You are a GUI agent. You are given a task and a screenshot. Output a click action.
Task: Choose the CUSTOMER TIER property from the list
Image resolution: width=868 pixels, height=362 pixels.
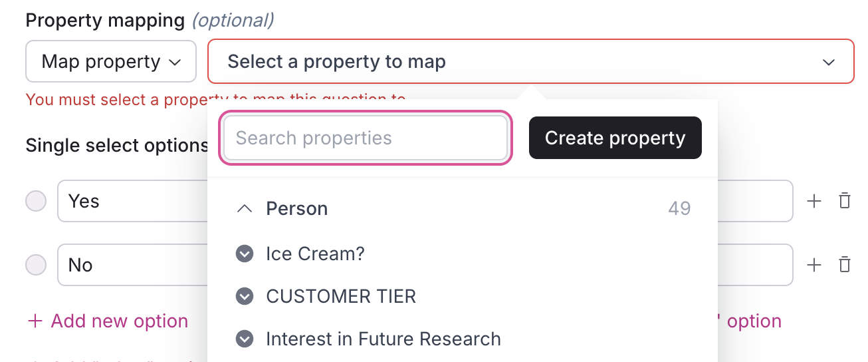click(x=341, y=296)
